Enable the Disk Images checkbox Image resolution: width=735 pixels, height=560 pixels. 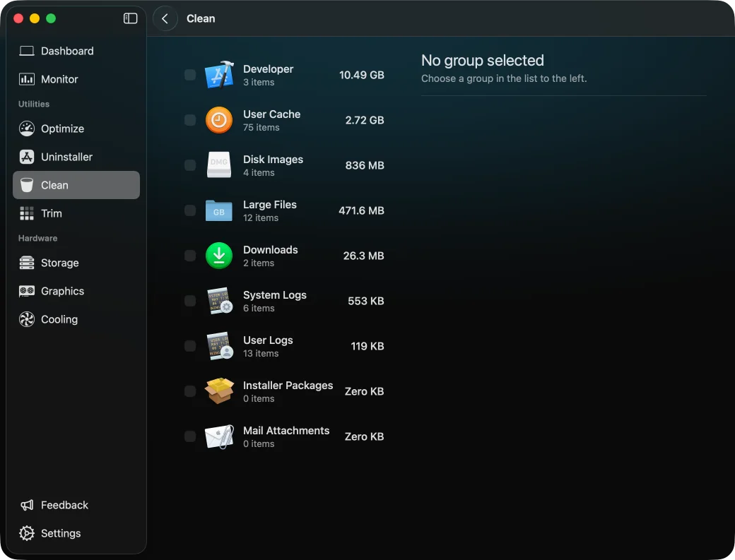point(190,165)
